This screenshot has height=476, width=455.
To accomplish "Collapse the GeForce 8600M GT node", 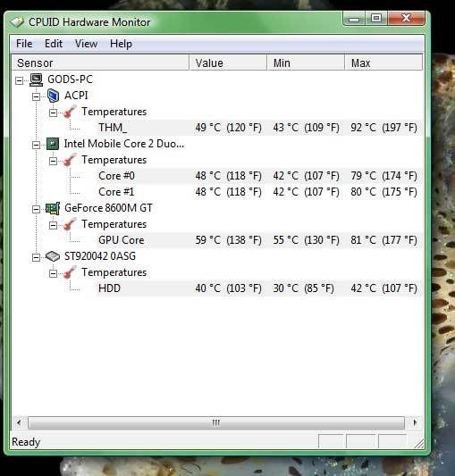I will 36,210.
